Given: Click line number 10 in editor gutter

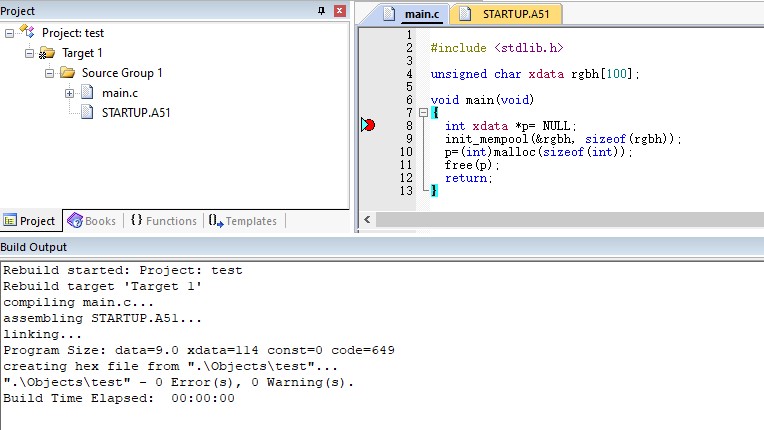Looking at the screenshot, I should tap(405, 151).
